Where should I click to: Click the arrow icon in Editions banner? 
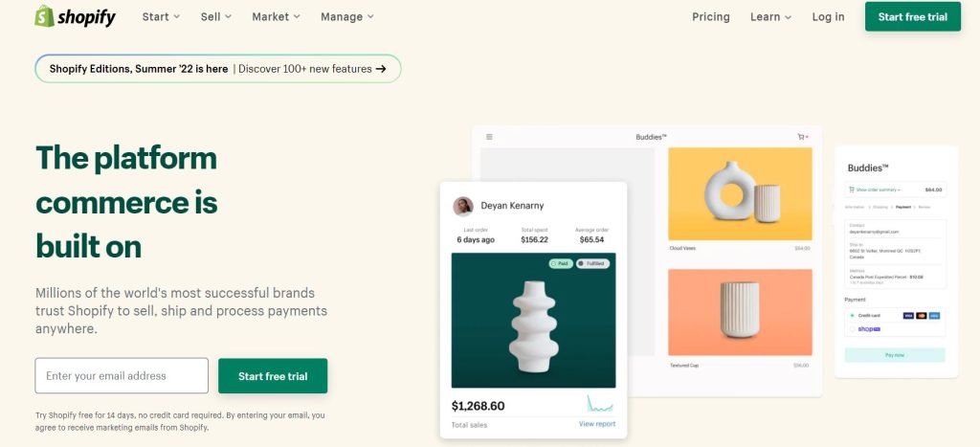point(381,69)
